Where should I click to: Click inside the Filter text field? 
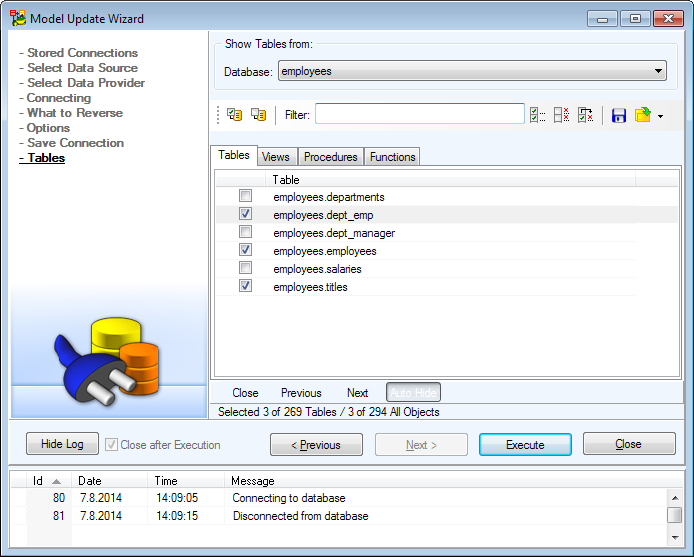click(420, 114)
